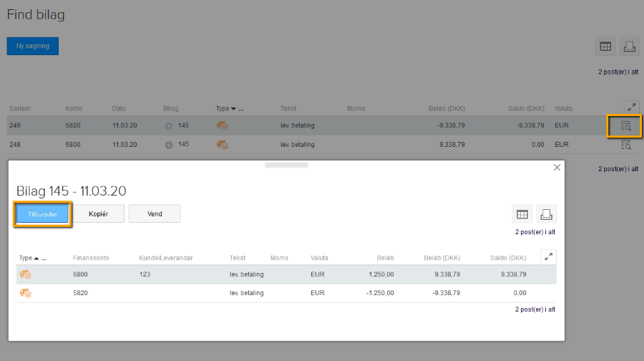Viewport: 644px width, 361px height.
Task: Sort by Serienr. column header
Action: 21,109
